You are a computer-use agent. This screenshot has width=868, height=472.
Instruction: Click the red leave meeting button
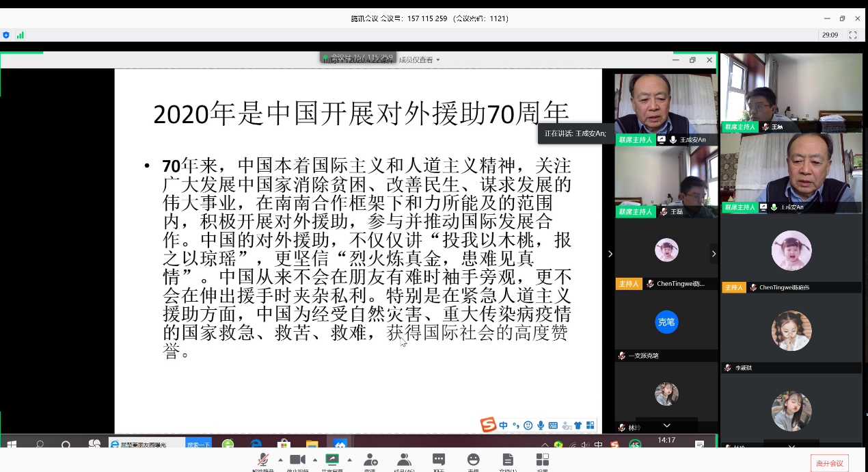click(829, 463)
